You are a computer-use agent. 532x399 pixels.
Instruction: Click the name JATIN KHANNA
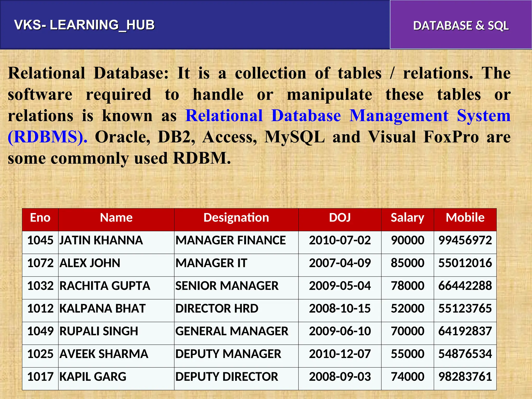coord(101,240)
